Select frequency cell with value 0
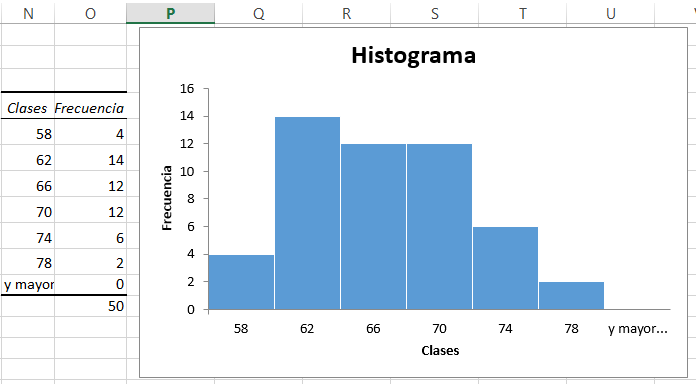The height and width of the screenshot is (384, 696). point(91,284)
